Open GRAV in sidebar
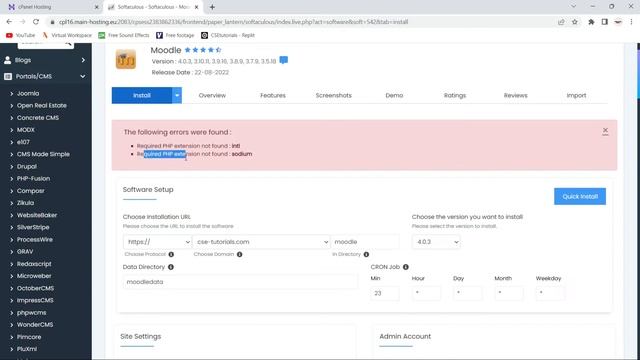The width and height of the screenshot is (640, 360). click(x=25, y=251)
